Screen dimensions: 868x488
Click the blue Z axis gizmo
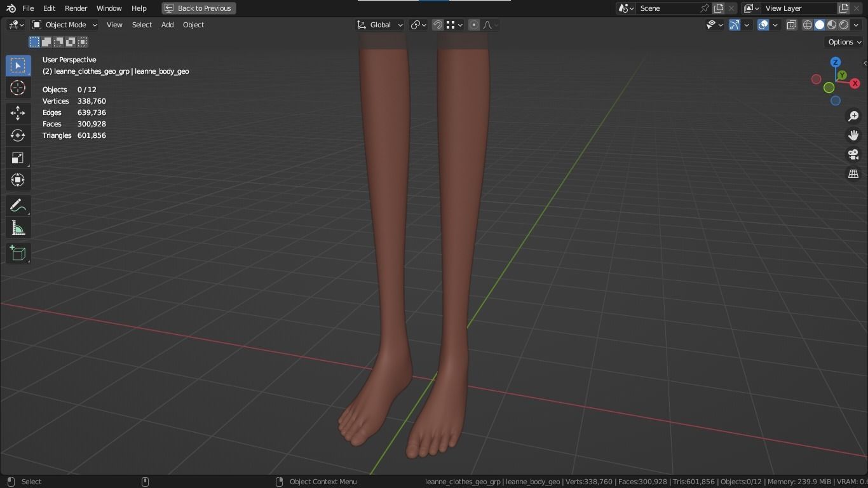(836, 62)
